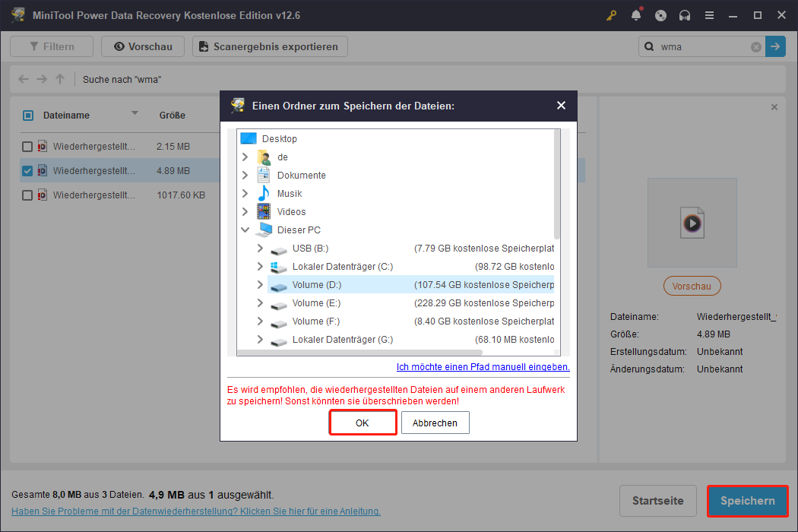Click the 'de' user folder icon
798x532 pixels.
coord(264,157)
